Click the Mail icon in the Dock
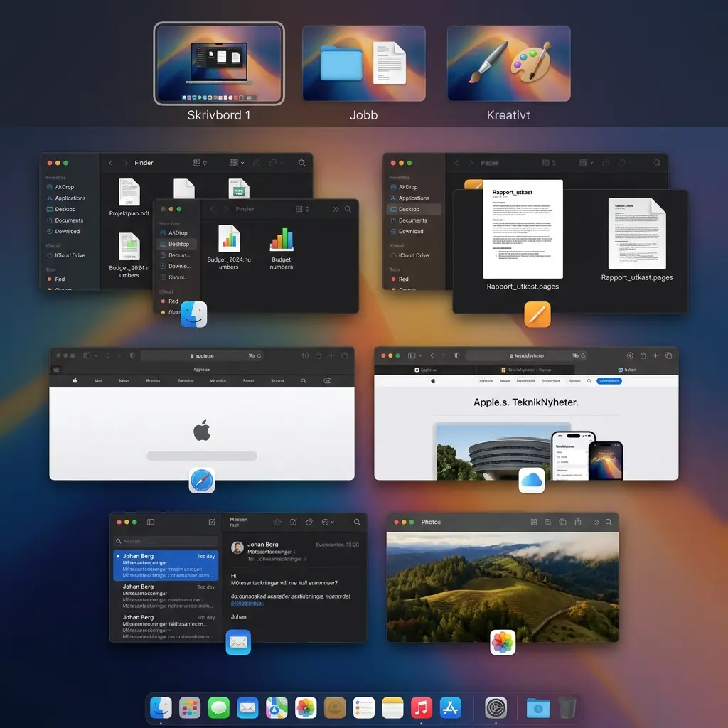The width and height of the screenshot is (728, 728). (x=247, y=708)
